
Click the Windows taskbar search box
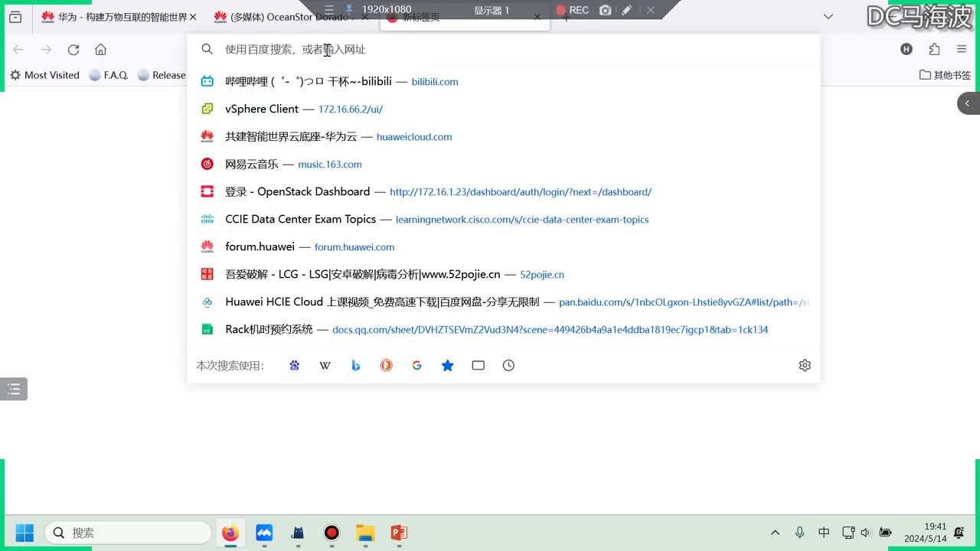[x=128, y=533]
